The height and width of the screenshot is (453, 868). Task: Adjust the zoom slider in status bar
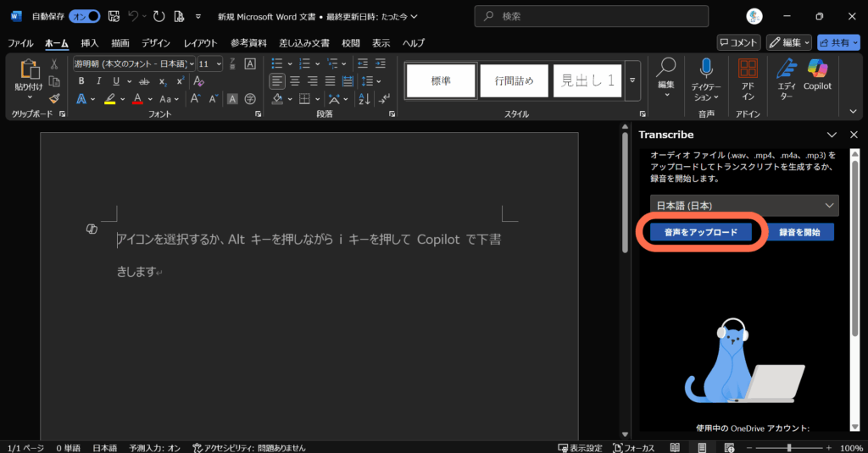click(789, 447)
